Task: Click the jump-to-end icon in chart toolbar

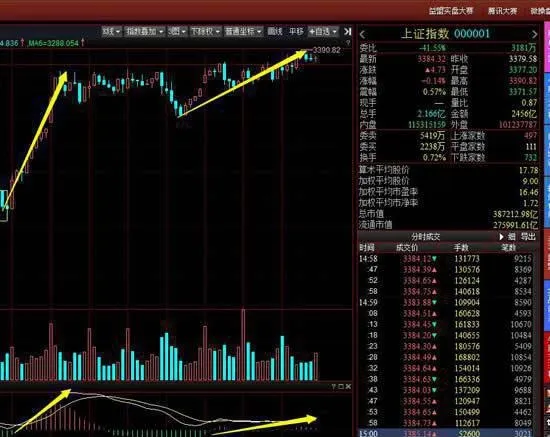Action: [347, 32]
